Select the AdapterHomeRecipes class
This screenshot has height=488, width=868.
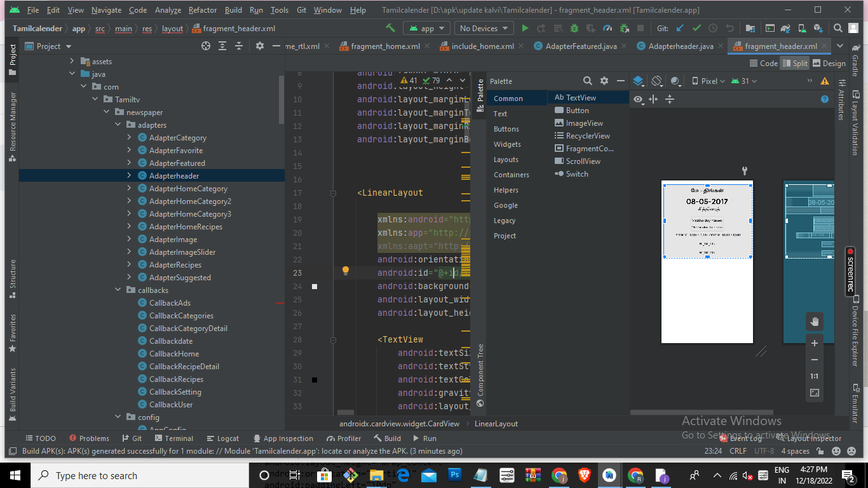tap(186, 227)
